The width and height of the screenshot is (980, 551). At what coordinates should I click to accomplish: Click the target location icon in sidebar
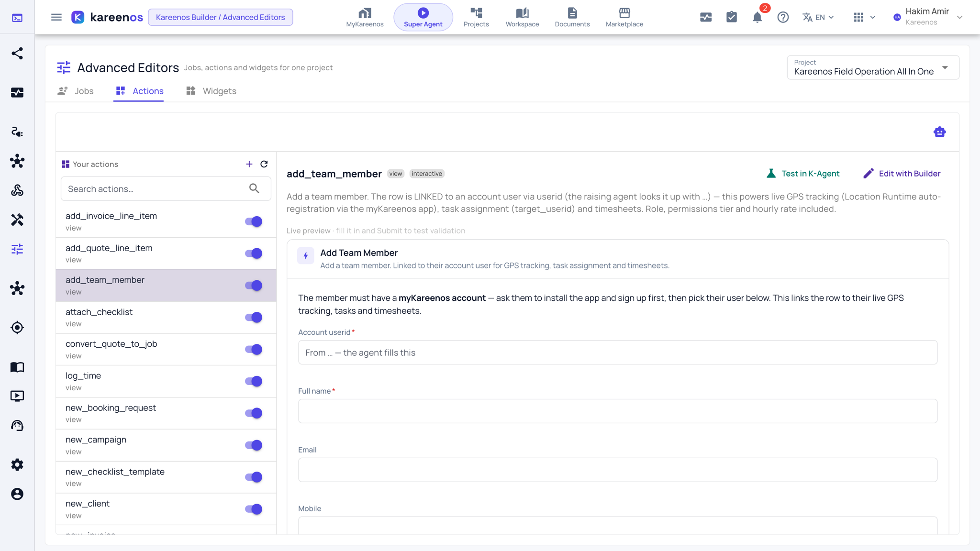[x=17, y=328]
